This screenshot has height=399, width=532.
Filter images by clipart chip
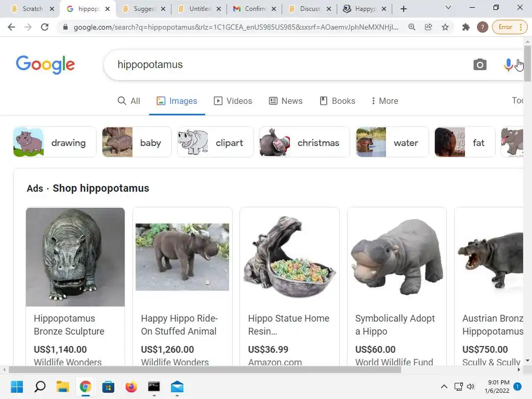click(216, 142)
